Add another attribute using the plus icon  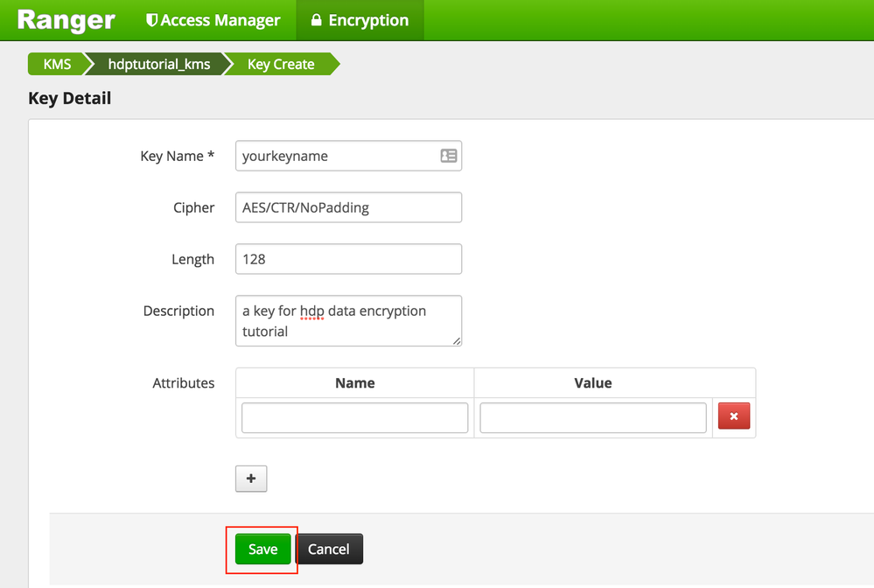pos(251,479)
